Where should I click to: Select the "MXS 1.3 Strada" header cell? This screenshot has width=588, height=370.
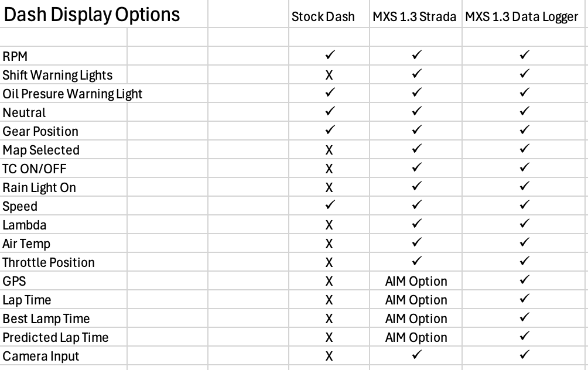tap(415, 16)
